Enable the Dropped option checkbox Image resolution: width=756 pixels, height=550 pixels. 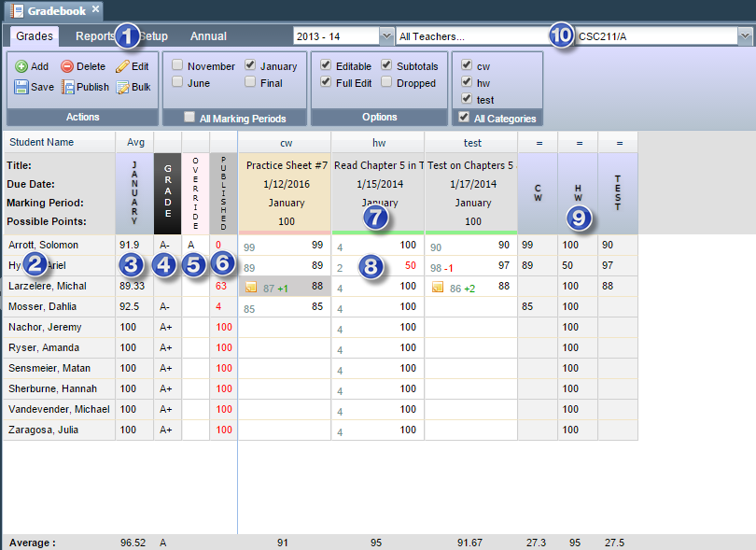(x=386, y=81)
